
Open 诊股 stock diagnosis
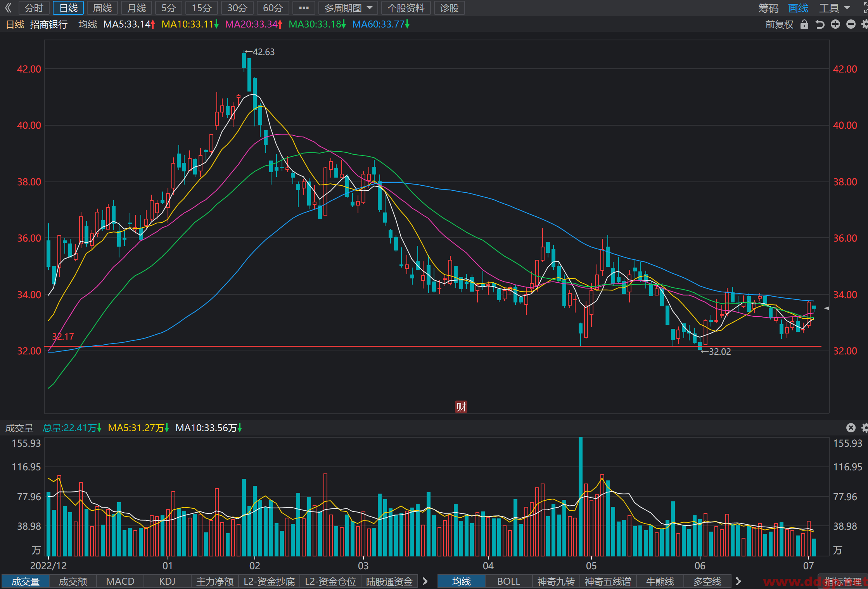pyautogui.click(x=449, y=8)
